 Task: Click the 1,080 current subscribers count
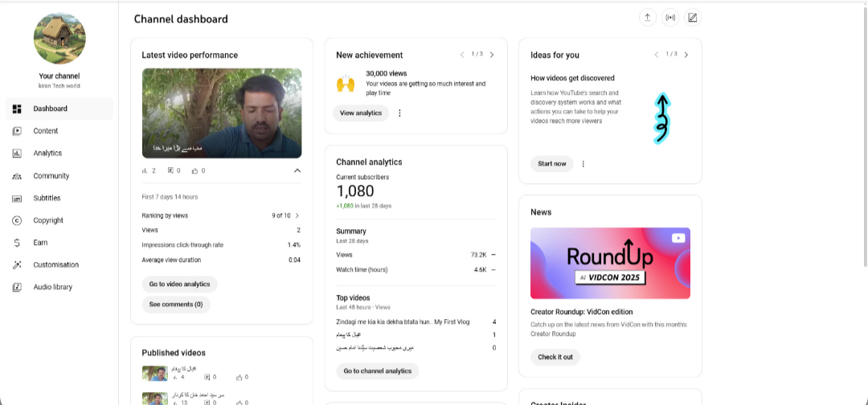coord(355,191)
